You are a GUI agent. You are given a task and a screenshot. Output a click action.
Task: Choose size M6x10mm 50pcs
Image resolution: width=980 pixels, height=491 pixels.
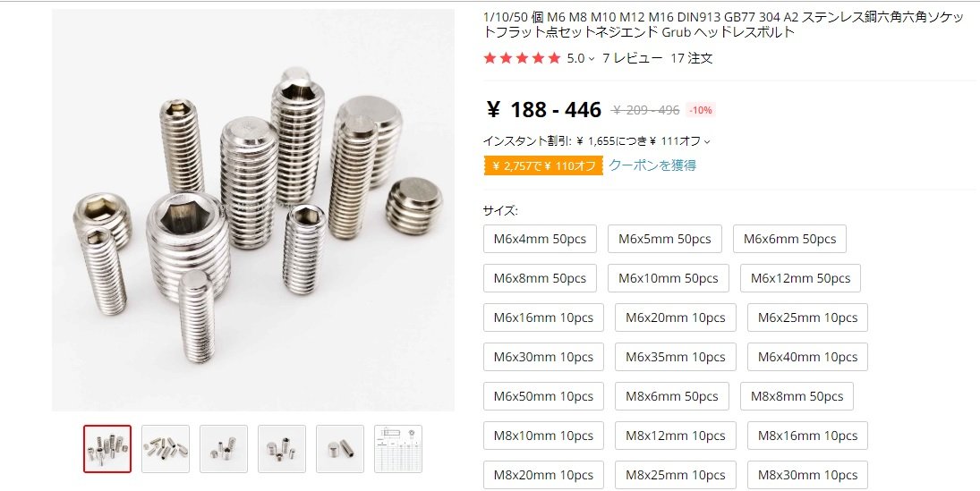tap(669, 278)
